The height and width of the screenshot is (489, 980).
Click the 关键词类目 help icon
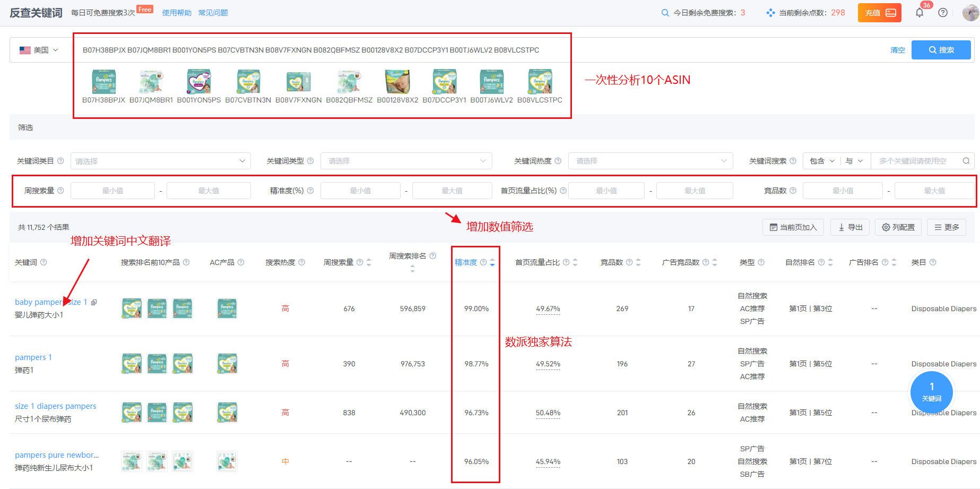point(60,161)
